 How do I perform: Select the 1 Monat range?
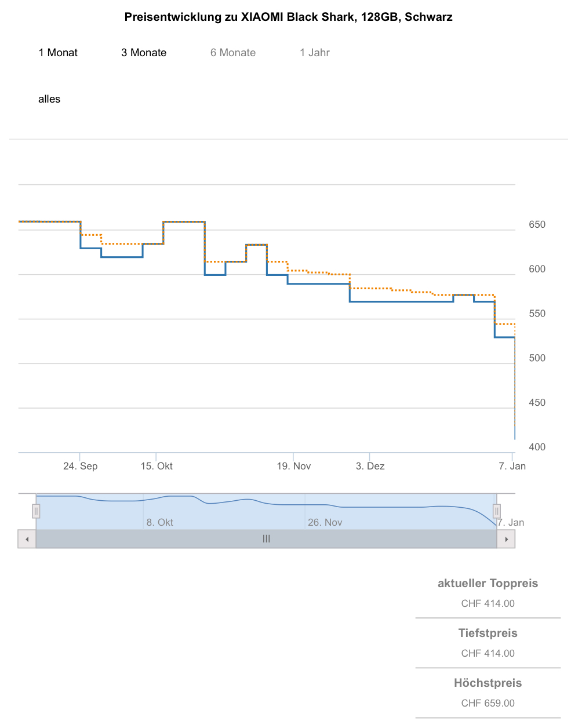(58, 53)
